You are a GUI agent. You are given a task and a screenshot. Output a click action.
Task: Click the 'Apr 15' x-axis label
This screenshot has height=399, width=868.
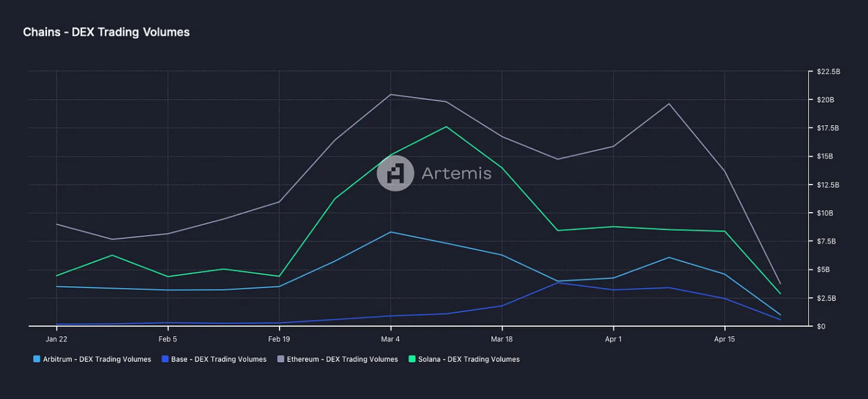point(724,339)
